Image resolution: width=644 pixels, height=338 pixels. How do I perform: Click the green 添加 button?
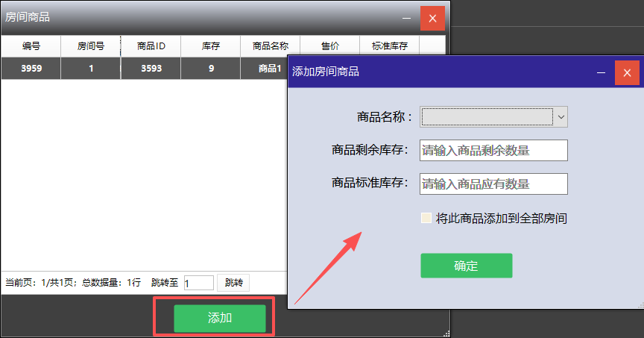220,318
